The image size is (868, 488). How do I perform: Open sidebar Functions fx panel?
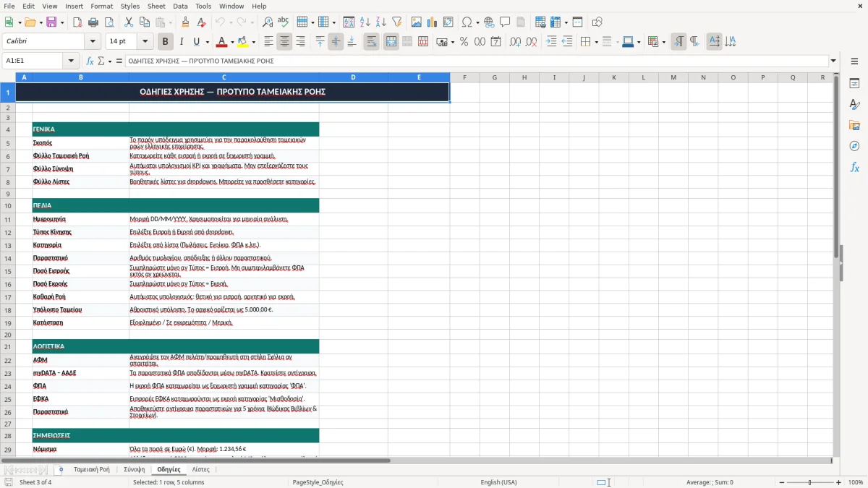point(854,167)
